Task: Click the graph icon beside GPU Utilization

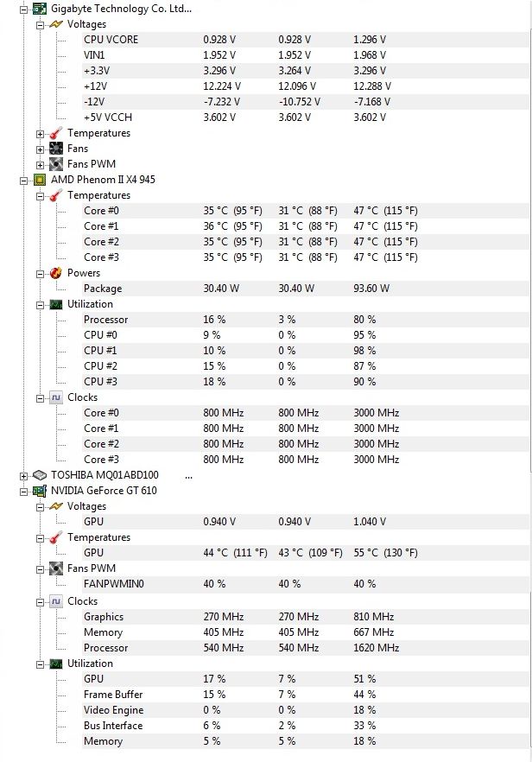Action: pos(56,664)
